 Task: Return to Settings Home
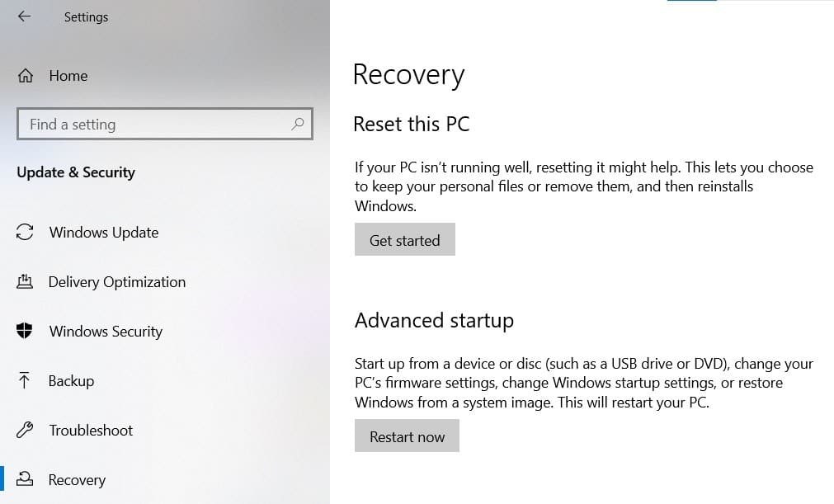point(67,75)
